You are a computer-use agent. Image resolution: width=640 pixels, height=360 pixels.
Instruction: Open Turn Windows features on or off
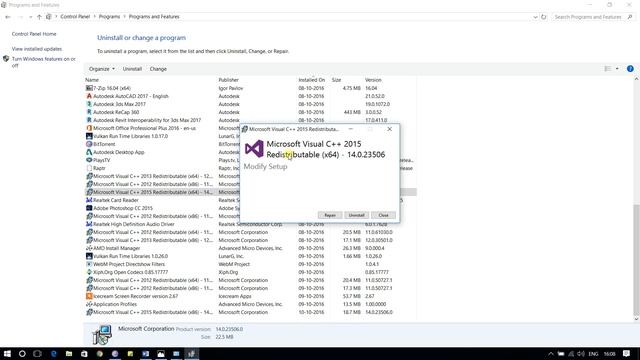tap(43, 62)
